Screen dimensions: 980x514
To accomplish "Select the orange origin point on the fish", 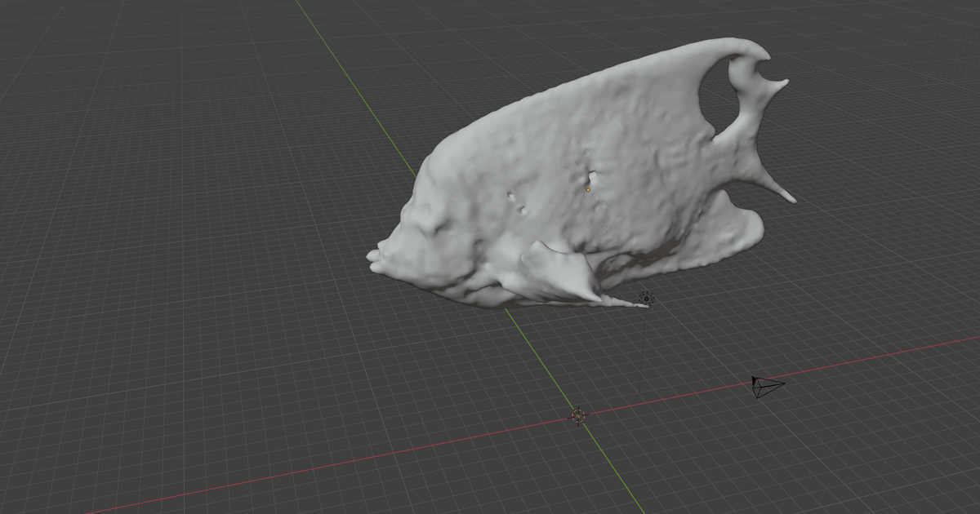I will 588,189.
